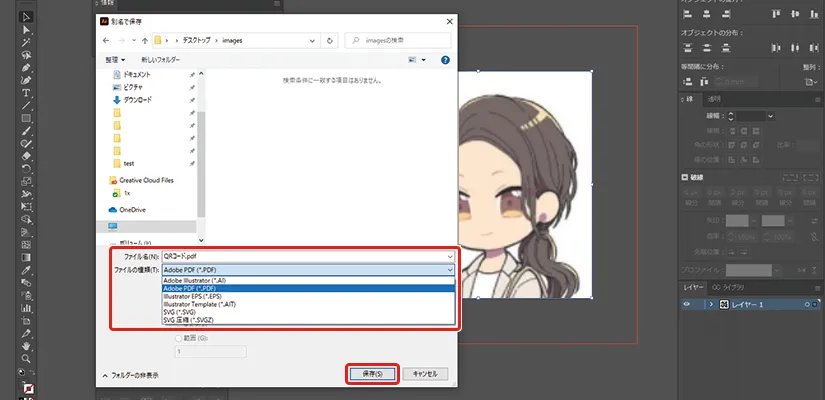
Task: Click the help icon in save dialog
Action: point(446,60)
